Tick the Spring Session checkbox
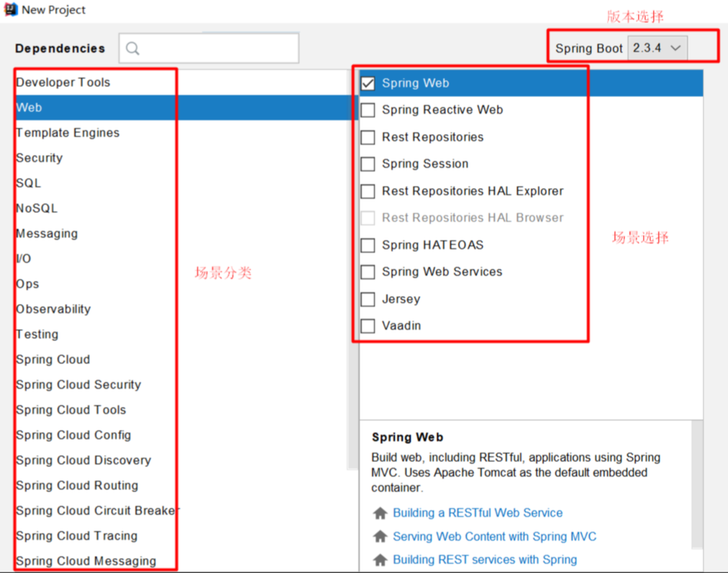Image resolution: width=728 pixels, height=573 pixels. [368, 164]
